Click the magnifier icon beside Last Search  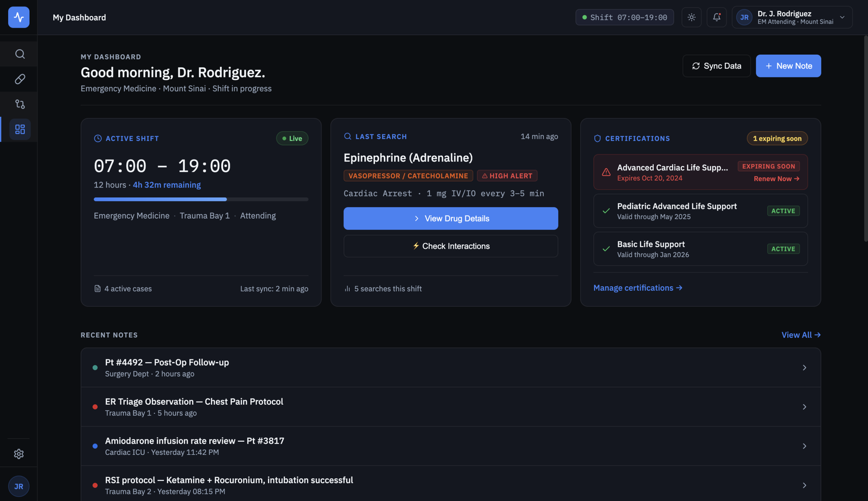tap(347, 136)
